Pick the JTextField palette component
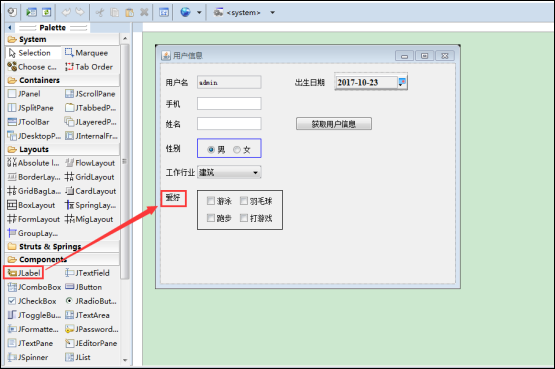555x369 pixels. (87, 273)
